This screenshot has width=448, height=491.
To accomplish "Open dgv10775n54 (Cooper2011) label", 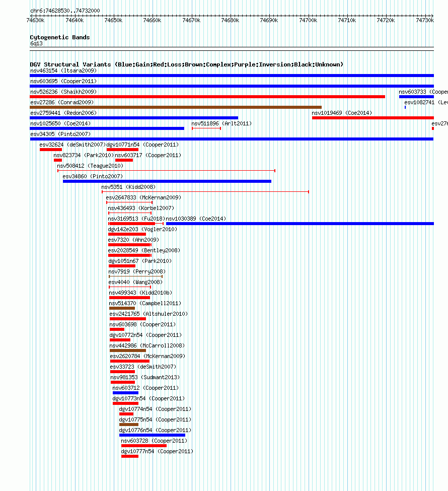I will pos(155,420).
